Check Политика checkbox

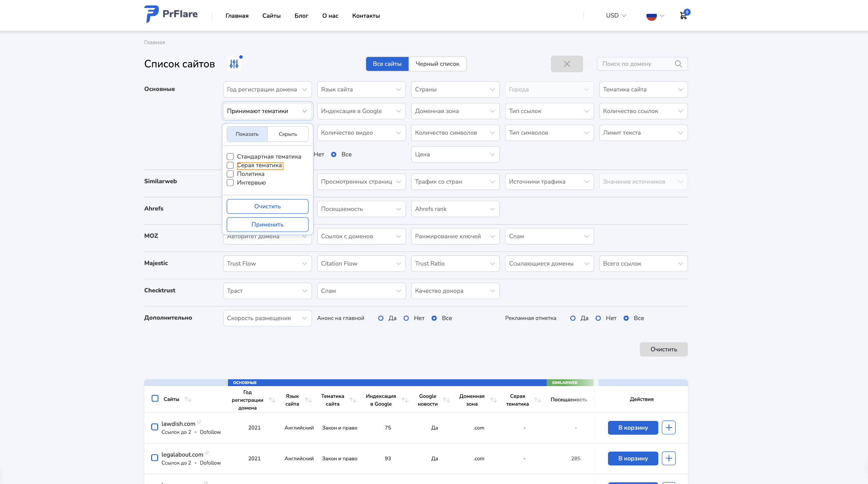click(x=230, y=174)
